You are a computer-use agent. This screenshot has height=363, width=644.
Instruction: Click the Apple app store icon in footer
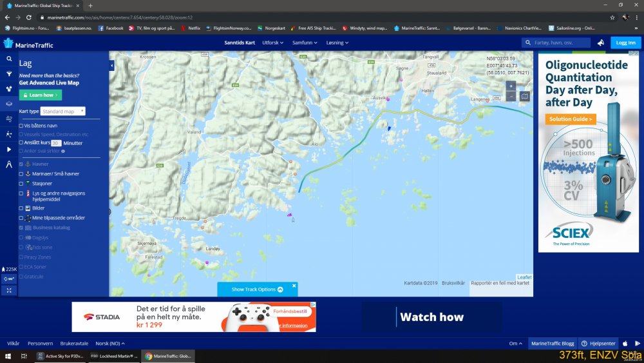tap(625, 343)
